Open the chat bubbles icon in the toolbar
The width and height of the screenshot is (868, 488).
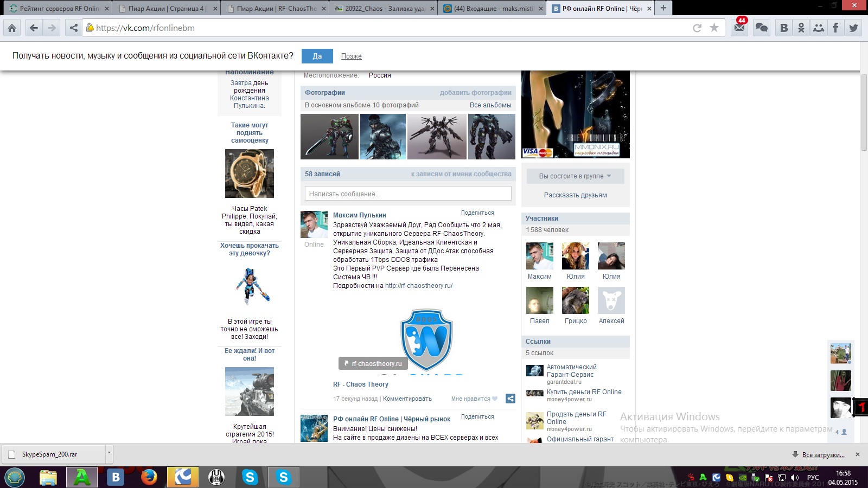click(x=762, y=28)
